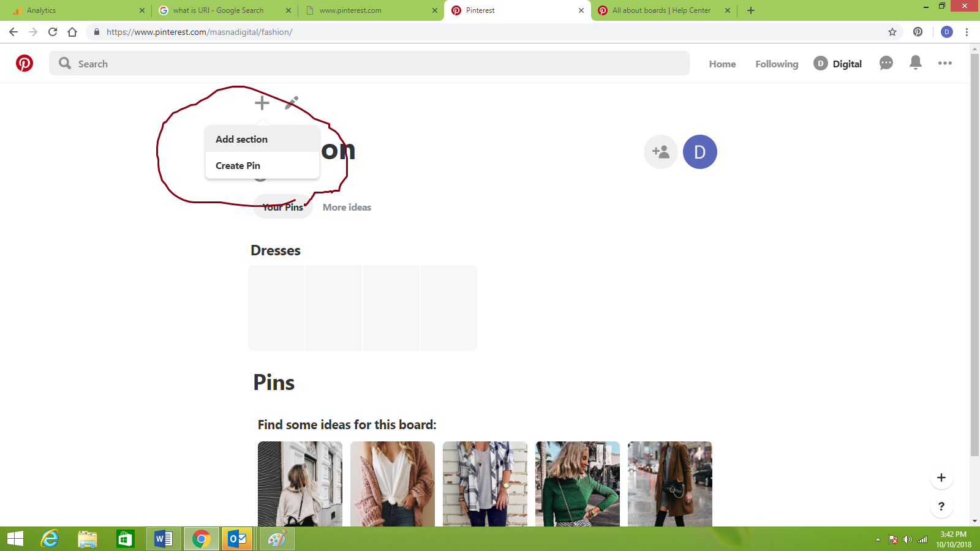The height and width of the screenshot is (551, 980).
Task: Open the notifications bell icon
Action: pyautogui.click(x=915, y=62)
